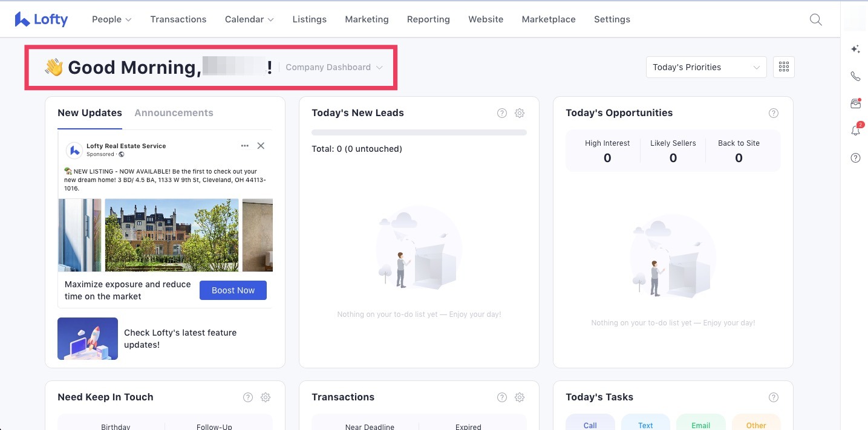
Task: Show help for Today's Opportunities
Action: [x=773, y=113]
